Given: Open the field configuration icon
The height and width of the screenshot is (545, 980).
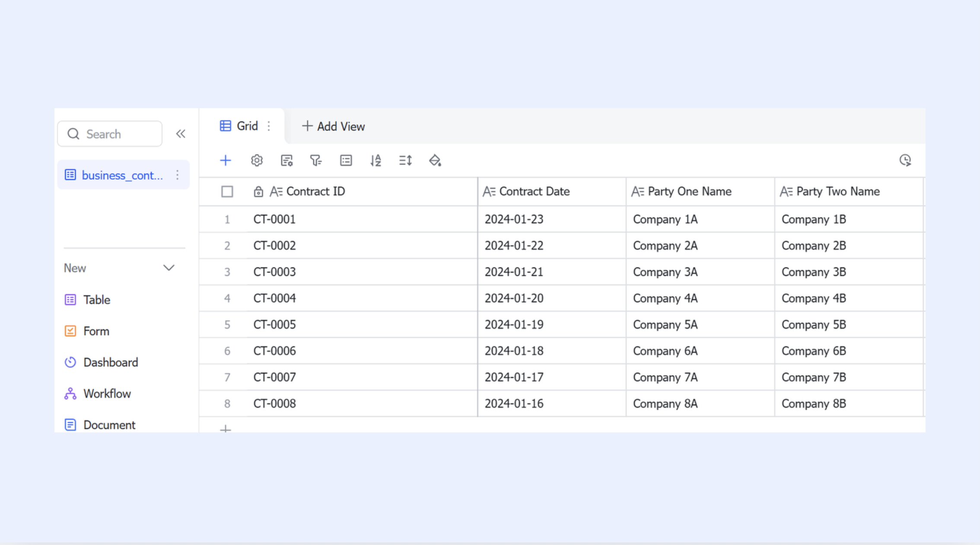Looking at the screenshot, I should [286, 161].
